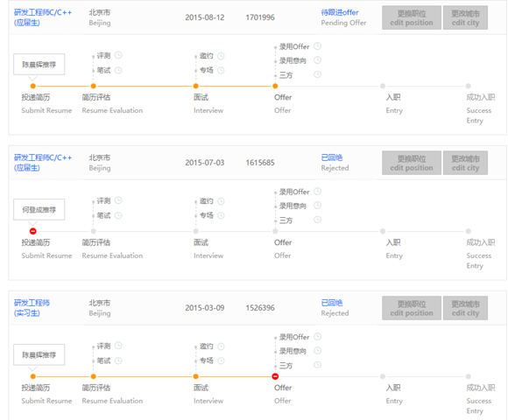
Task: Click 北京市 Beijing city in card 1526396
Action: tap(100, 308)
